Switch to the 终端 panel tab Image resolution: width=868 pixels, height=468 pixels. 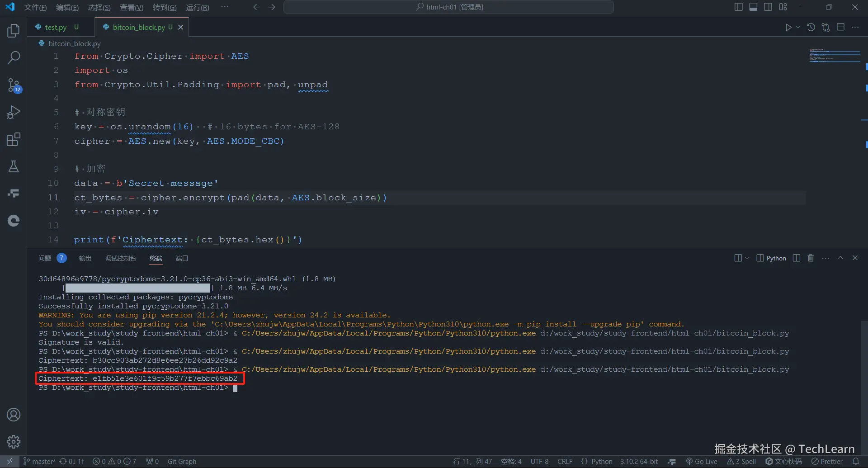(156, 258)
